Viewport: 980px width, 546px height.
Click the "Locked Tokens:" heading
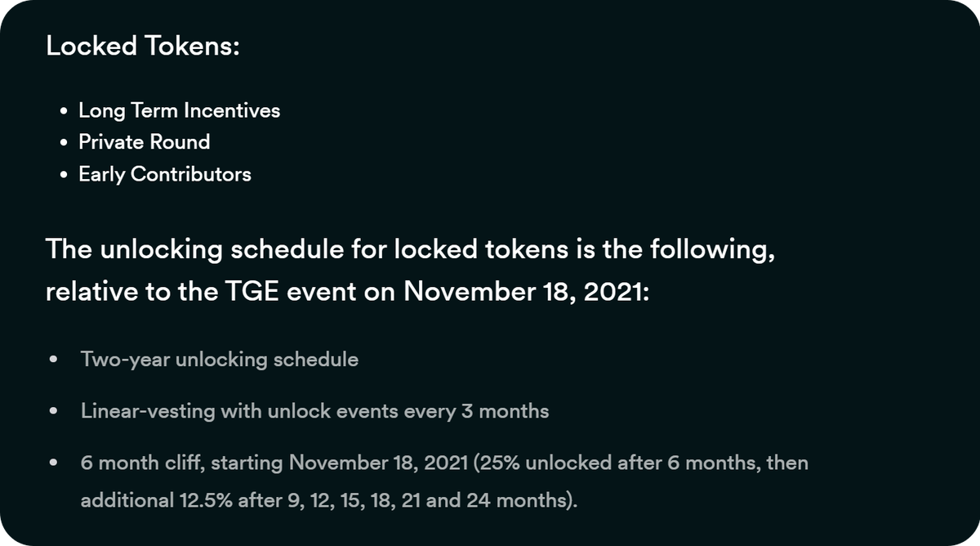tap(143, 47)
